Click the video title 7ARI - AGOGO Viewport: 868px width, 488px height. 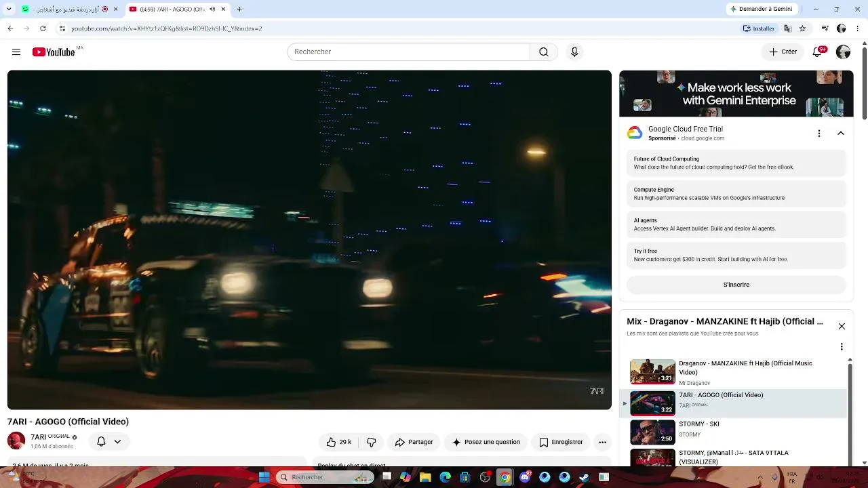tap(68, 422)
